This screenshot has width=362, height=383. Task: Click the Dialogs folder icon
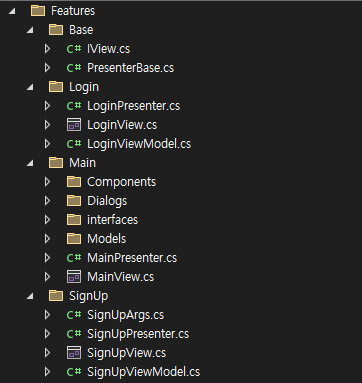74,201
